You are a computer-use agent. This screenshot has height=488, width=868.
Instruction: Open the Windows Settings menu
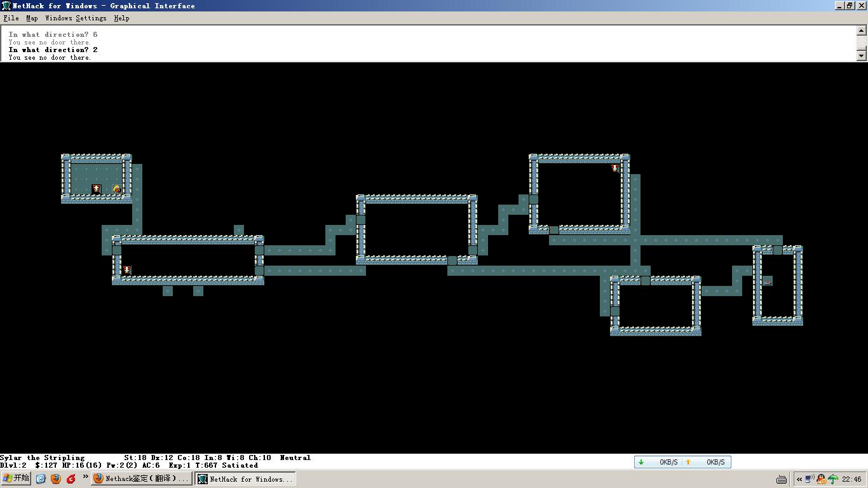pos(76,18)
